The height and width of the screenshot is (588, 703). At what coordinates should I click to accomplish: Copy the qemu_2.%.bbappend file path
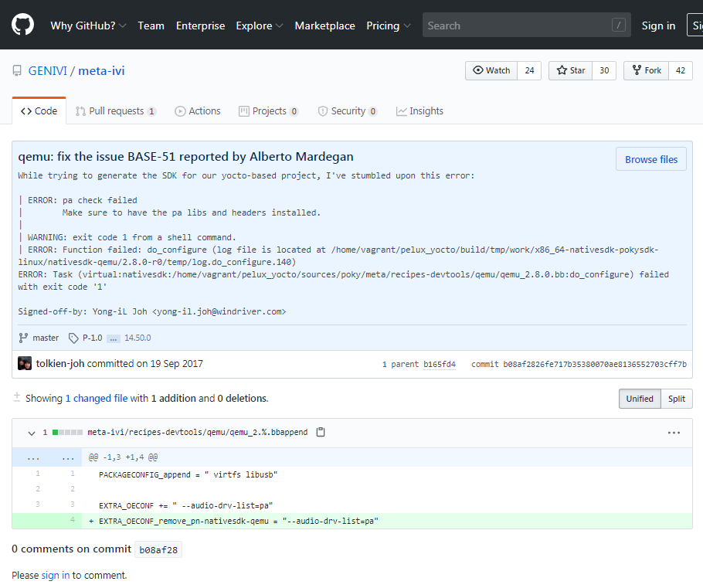tap(321, 432)
